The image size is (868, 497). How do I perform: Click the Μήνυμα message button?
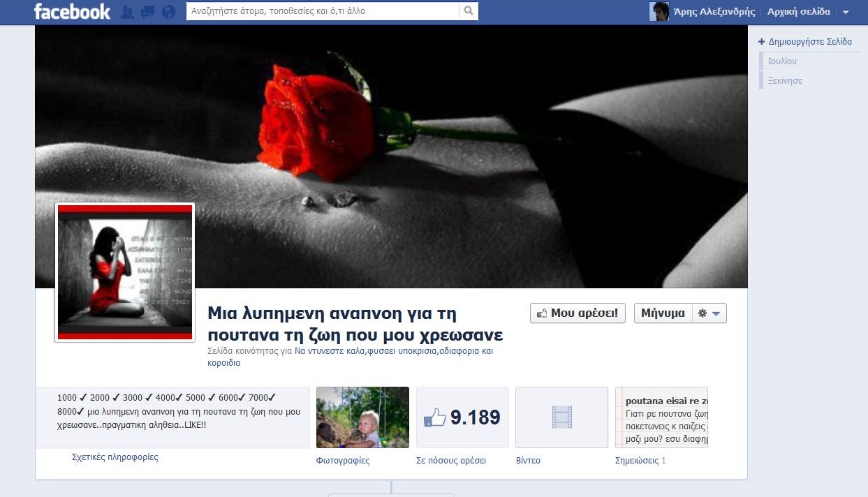pyautogui.click(x=663, y=313)
